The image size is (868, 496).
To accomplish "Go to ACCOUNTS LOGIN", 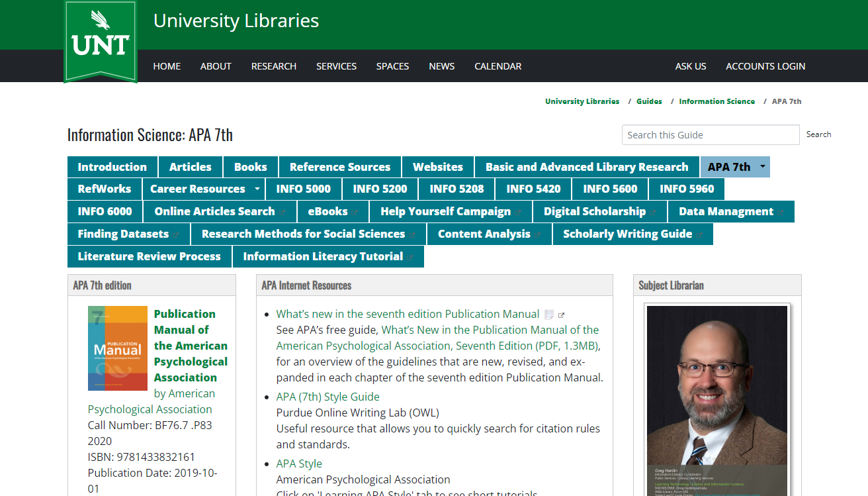I will click(765, 66).
